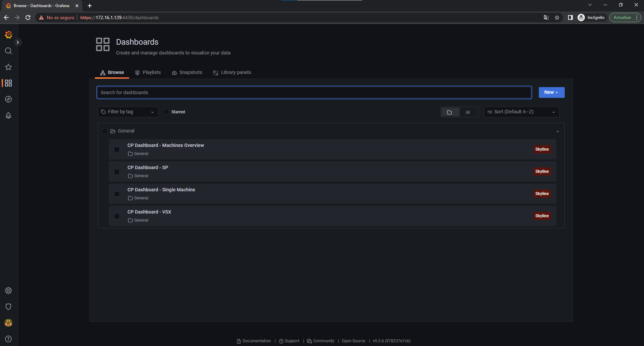Open the Grafana logo home menu
644x346 pixels.
tap(8, 35)
